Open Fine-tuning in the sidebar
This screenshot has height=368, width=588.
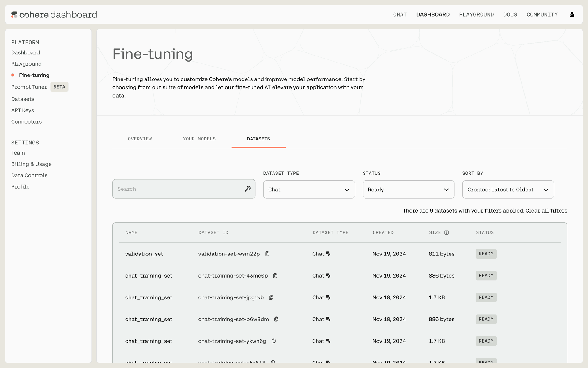34,75
